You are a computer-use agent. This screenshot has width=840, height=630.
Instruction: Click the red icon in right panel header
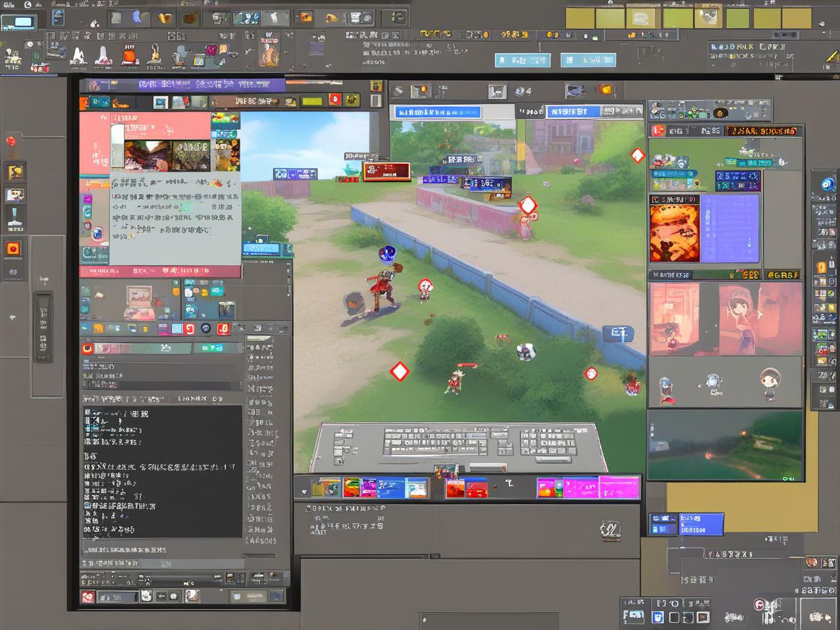[658, 131]
